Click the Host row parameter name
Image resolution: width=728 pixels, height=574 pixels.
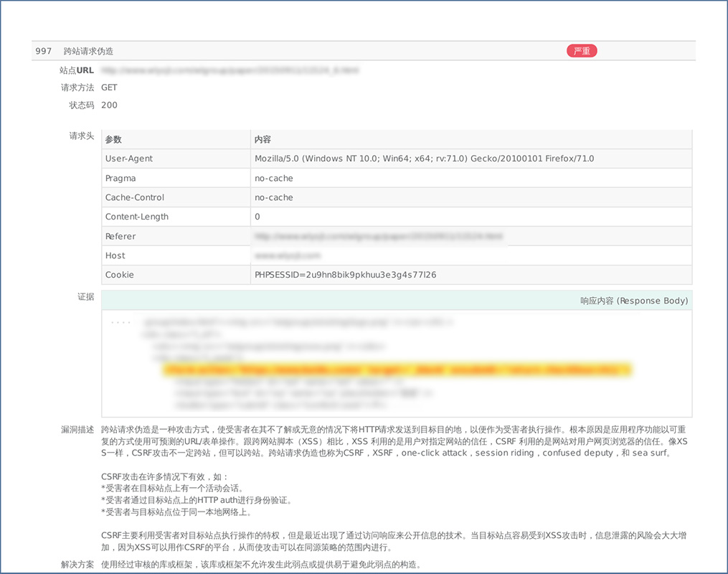pos(115,255)
